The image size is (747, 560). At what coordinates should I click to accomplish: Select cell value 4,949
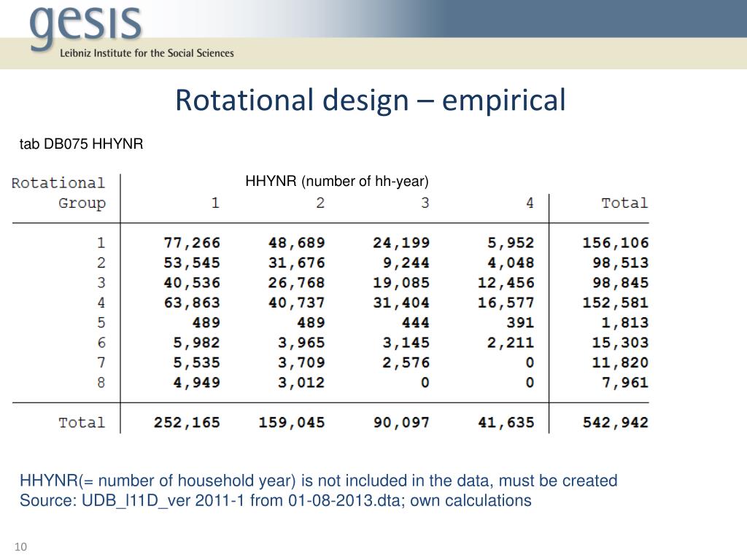197,383
